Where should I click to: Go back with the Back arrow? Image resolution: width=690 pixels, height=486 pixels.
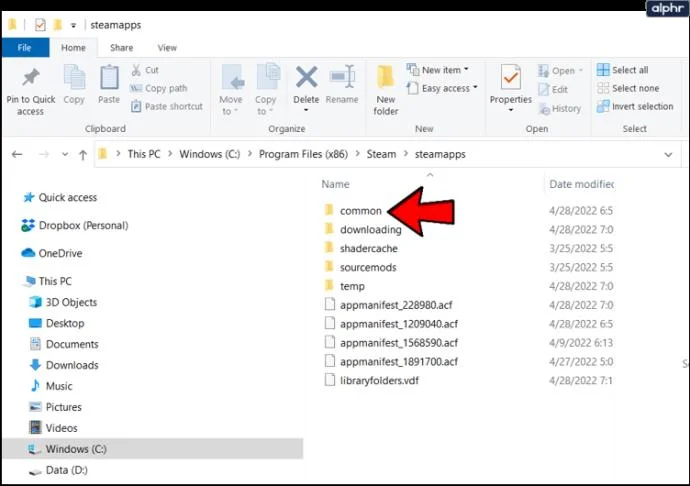tap(17, 154)
